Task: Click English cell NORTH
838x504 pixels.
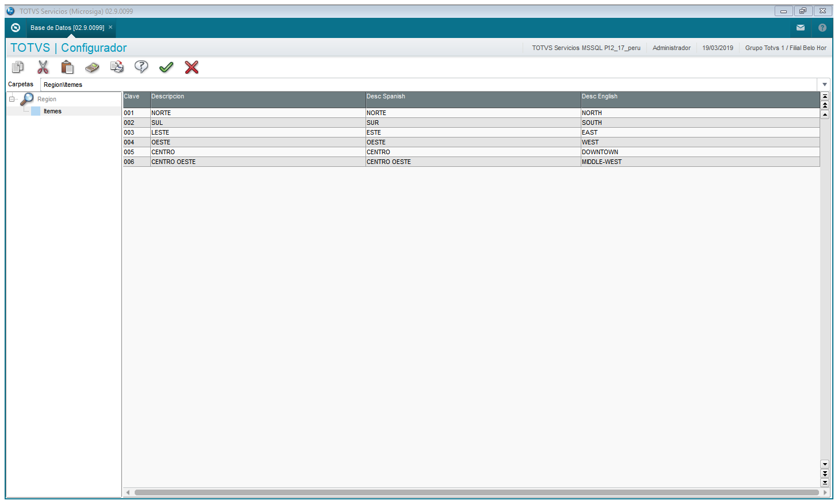Action: (x=700, y=113)
